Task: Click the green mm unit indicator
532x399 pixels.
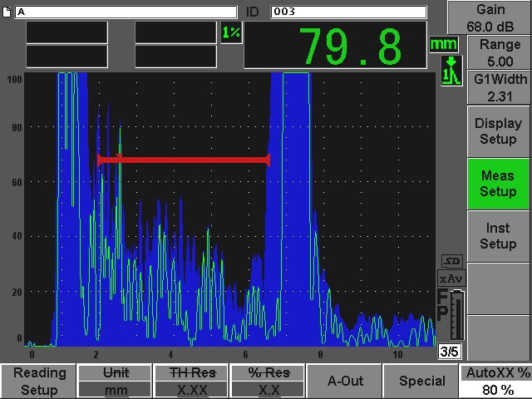Action: click(444, 43)
